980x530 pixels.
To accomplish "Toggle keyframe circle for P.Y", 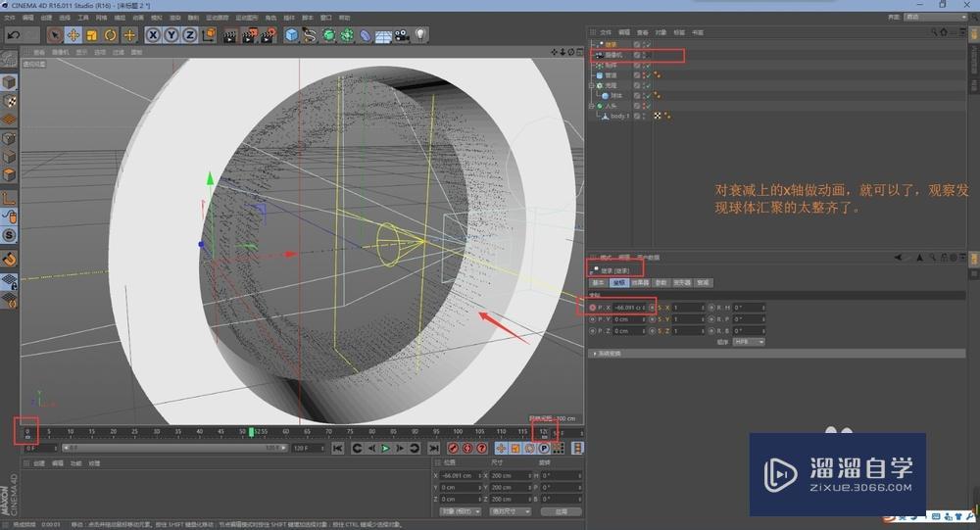I will pyautogui.click(x=593, y=318).
